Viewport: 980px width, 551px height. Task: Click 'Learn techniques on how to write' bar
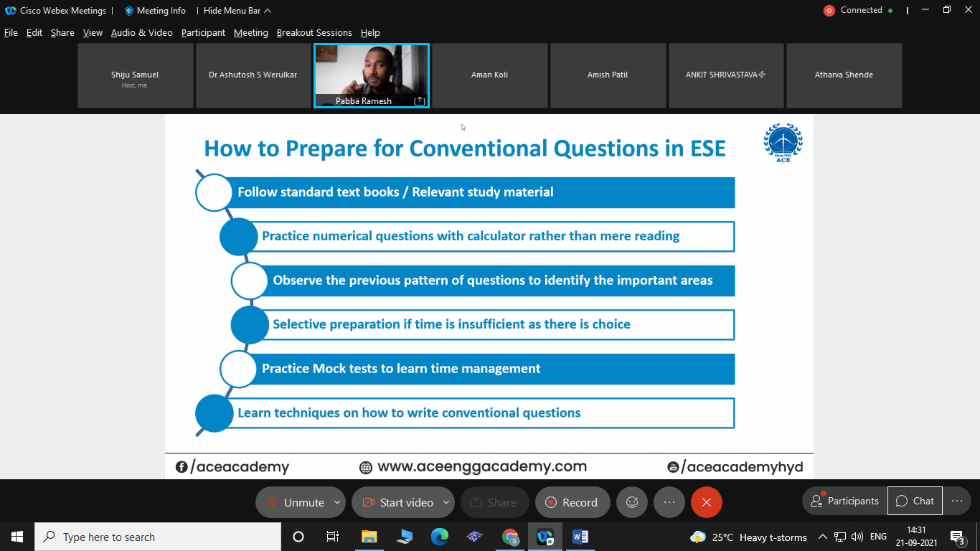pos(473,413)
